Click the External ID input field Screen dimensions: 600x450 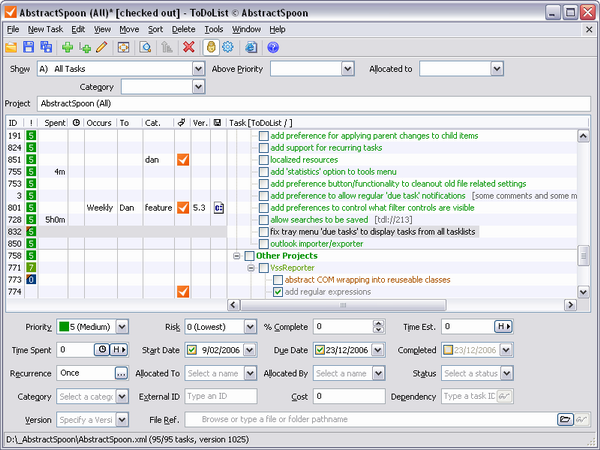point(221,396)
